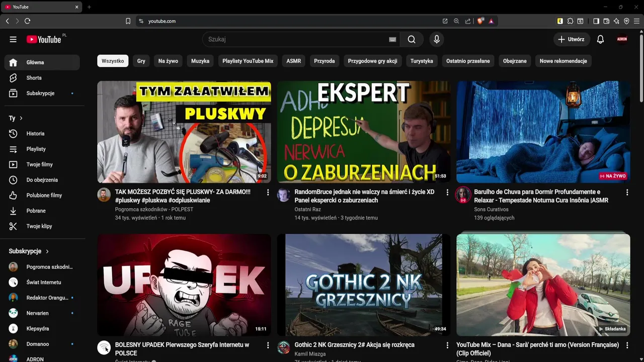Open Twoje filmy in sidebar

[42, 164]
